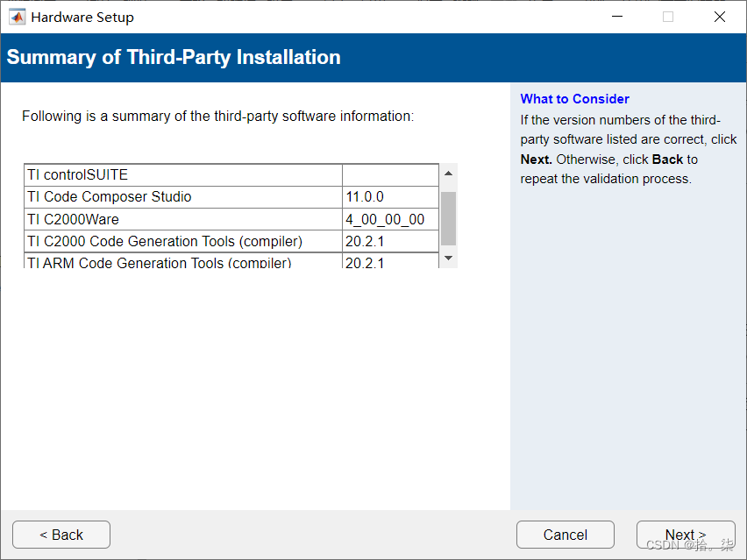This screenshot has width=747, height=560.
Task: Click the Next button
Action: click(x=686, y=535)
